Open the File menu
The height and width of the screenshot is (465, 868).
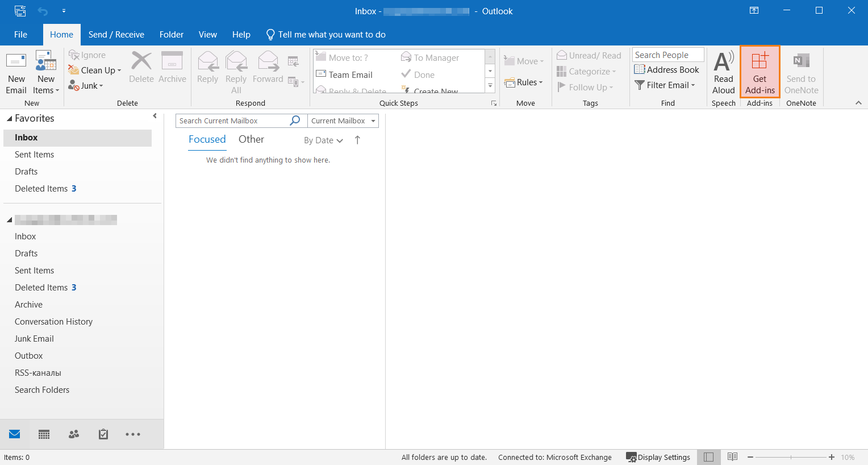(x=20, y=35)
